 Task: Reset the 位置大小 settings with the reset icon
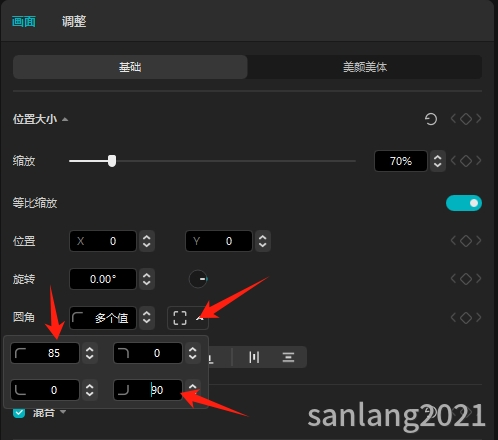click(431, 119)
